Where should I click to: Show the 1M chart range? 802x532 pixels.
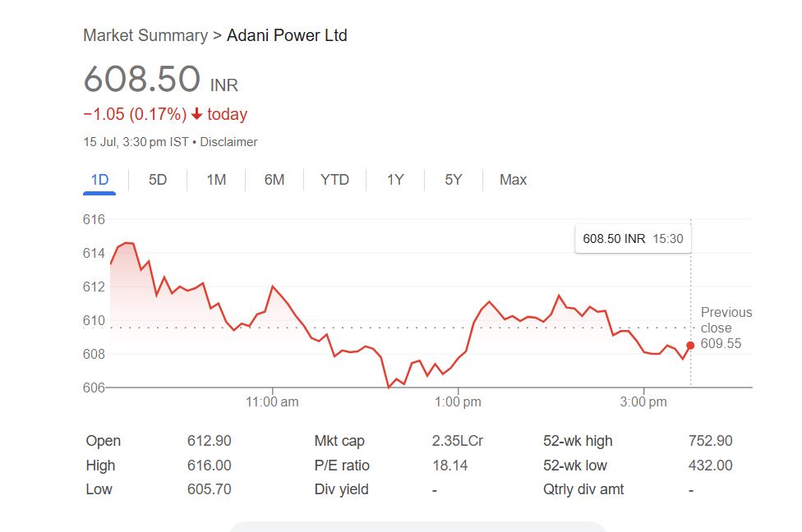coord(216,180)
